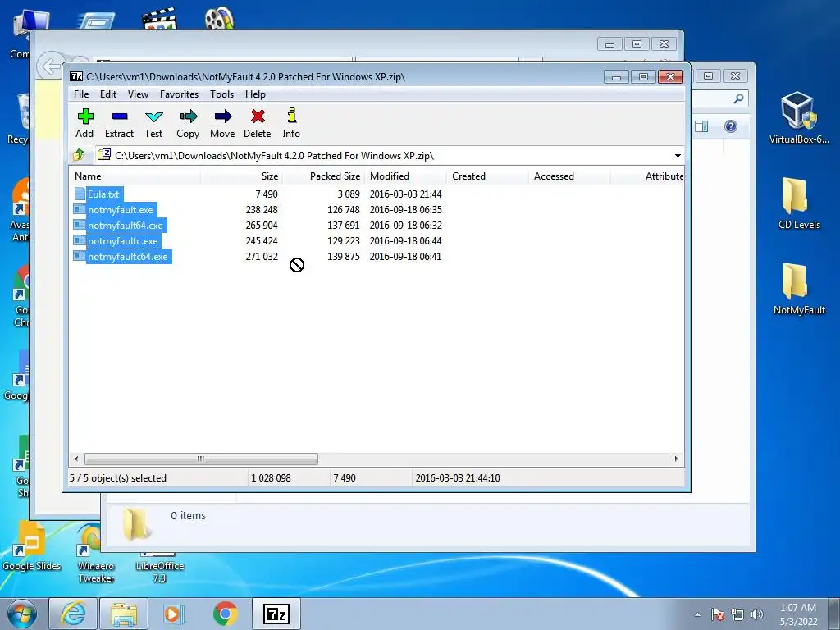Open the Help menu
Image resolution: width=840 pixels, height=630 pixels.
255,94
